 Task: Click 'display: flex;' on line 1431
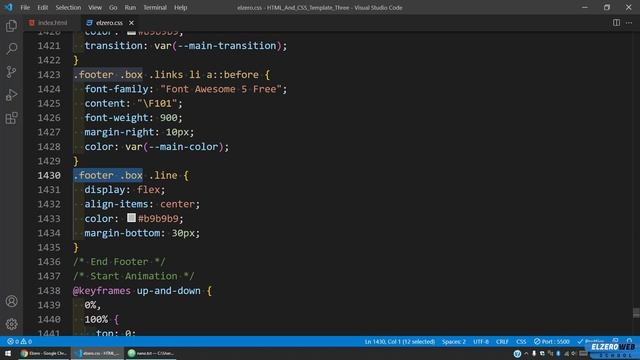(124, 190)
